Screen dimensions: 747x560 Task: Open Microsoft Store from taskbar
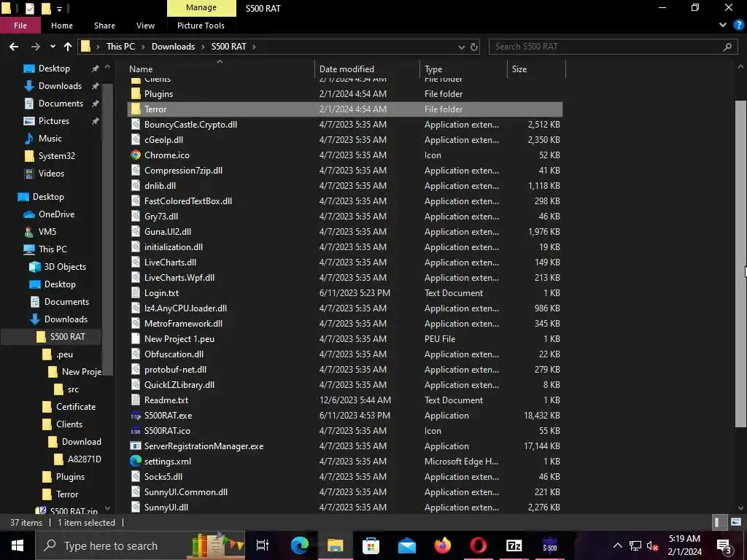pos(371,545)
